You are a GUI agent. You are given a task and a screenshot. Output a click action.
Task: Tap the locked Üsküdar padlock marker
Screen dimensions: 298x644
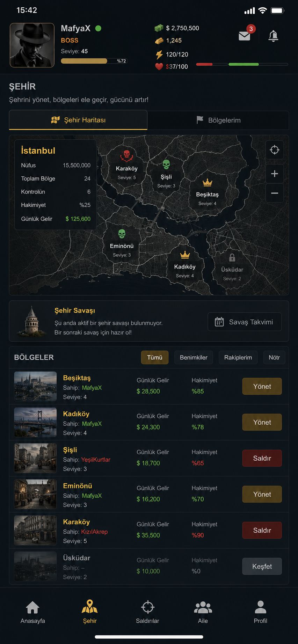tap(232, 258)
